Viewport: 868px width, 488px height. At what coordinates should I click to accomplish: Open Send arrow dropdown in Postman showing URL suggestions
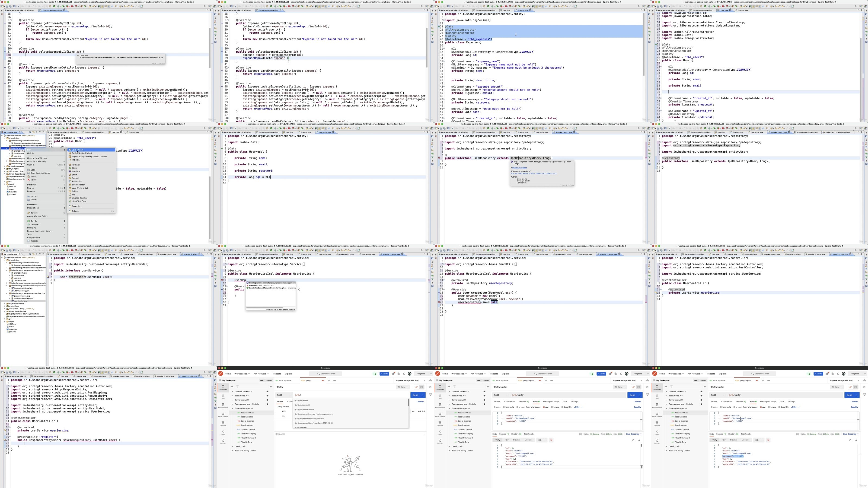423,395
